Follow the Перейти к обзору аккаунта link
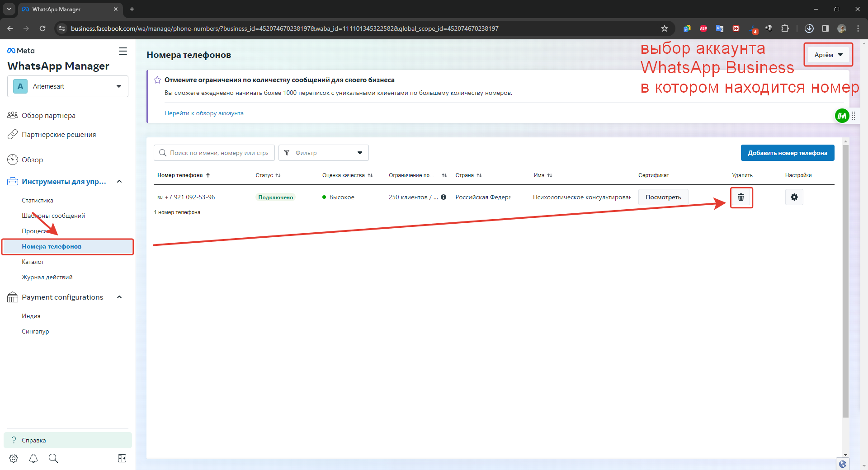The width and height of the screenshot is (868, 470). coord(204,113)
